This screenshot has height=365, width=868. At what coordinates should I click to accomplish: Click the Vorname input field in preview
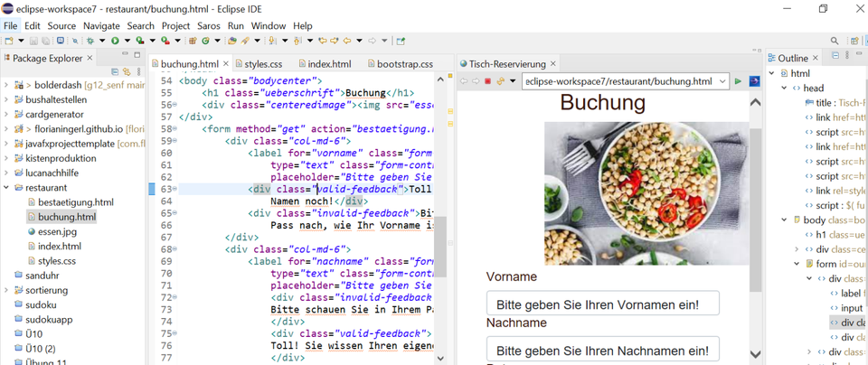click(603, 304)
